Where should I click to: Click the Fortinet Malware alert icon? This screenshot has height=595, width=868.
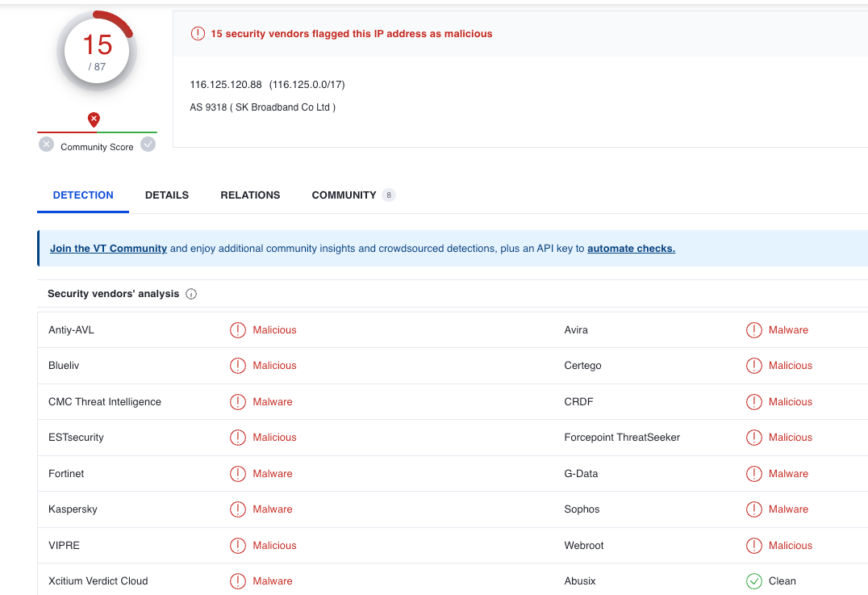point(238,474)
